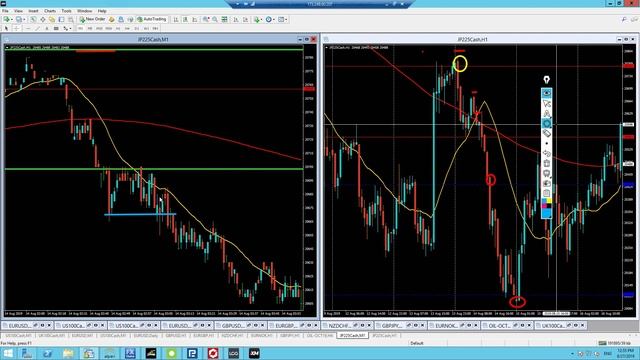Select the line chart type icon
Image resolution: width=640 pixels, height=360 pixels.
pos(195,19)
